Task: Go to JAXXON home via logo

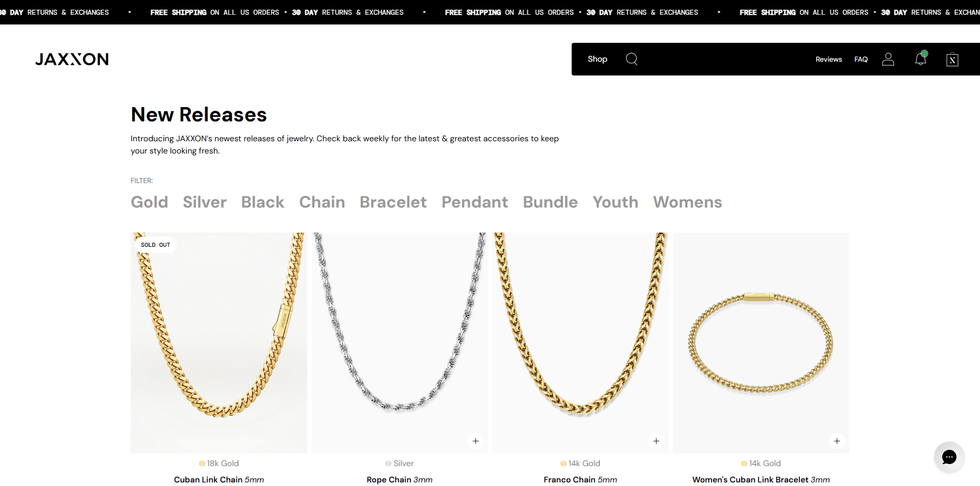Action: [x=72, y=59]
